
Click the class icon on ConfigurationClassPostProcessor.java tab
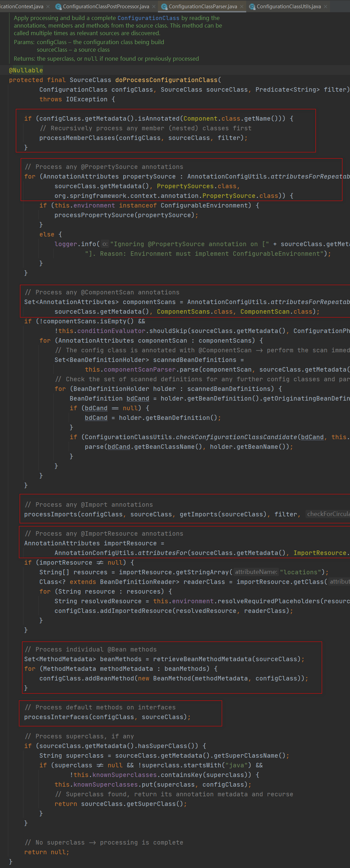pos(58,7)
